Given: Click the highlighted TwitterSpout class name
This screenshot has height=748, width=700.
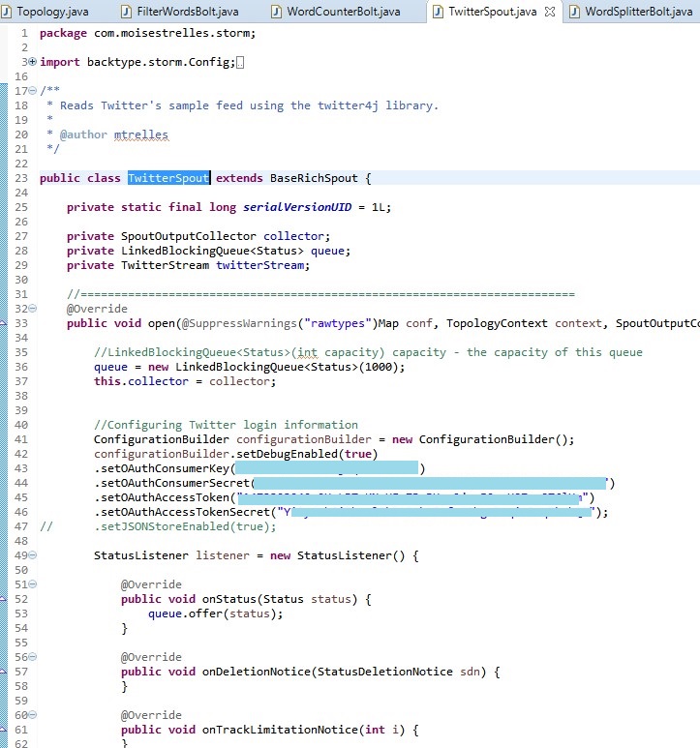Looking at the screenshot, I should point(168,178).
